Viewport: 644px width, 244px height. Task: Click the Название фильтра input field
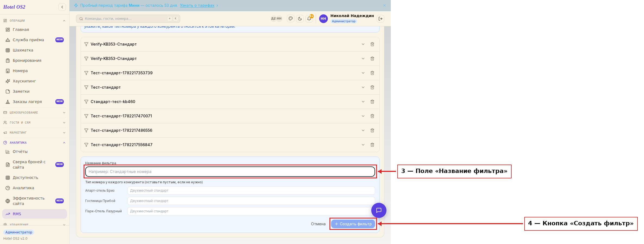(230, 172)
